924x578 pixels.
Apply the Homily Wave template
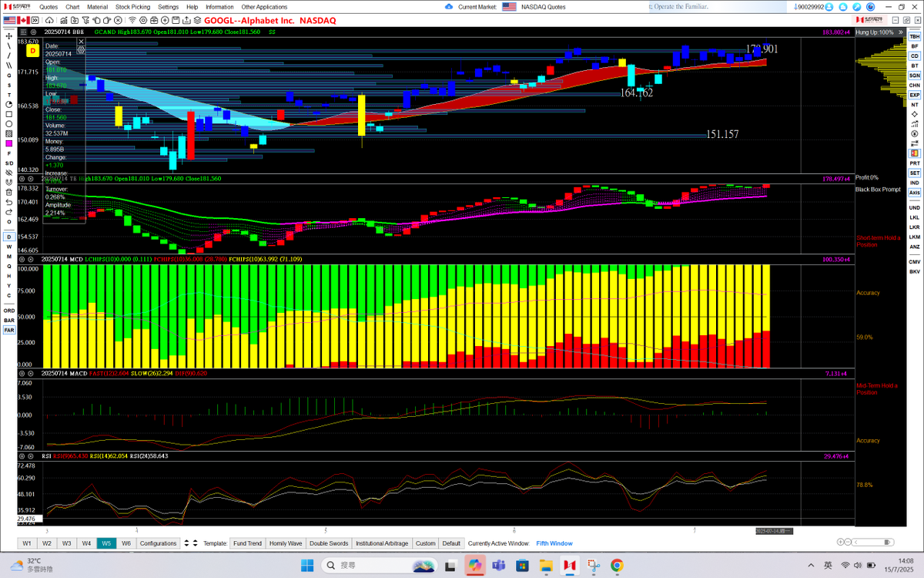click(286, 543)
